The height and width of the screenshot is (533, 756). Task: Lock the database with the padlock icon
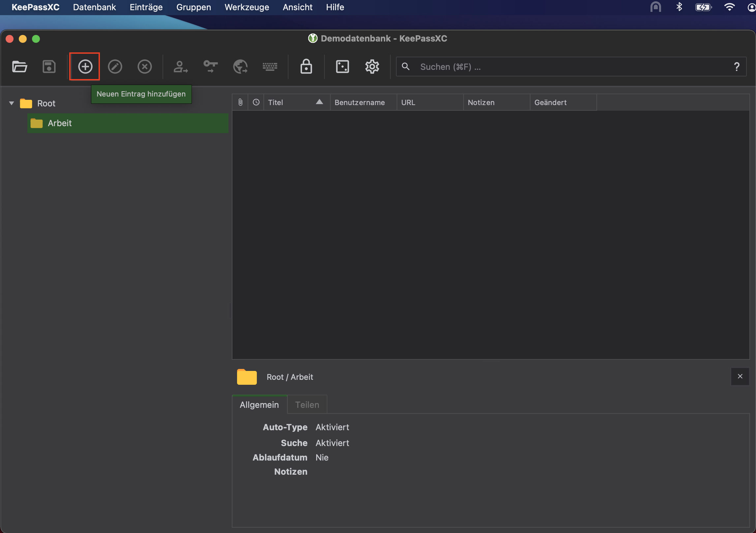pos(306,67)
